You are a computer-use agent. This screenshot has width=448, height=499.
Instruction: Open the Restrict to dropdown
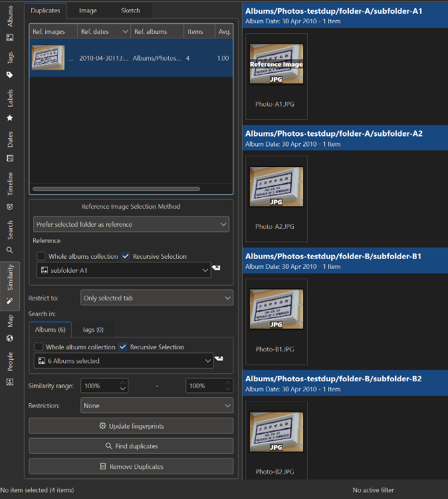point(156,298)
